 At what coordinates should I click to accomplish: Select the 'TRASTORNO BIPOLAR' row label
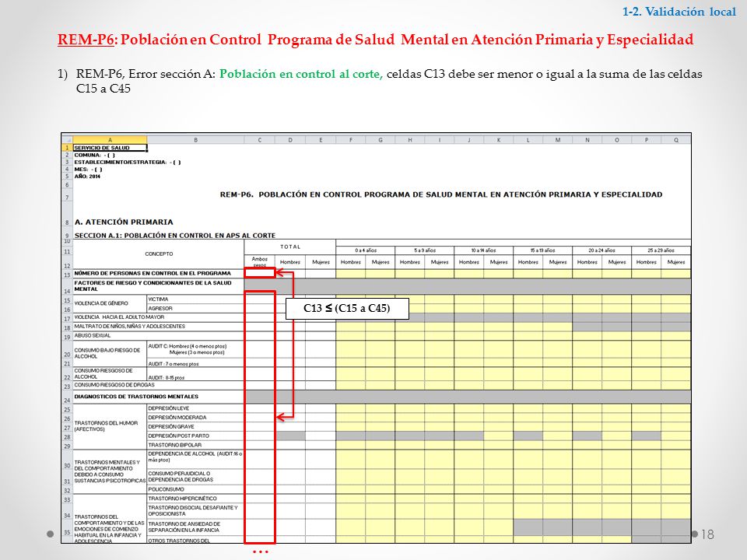(x=195, y=445)
